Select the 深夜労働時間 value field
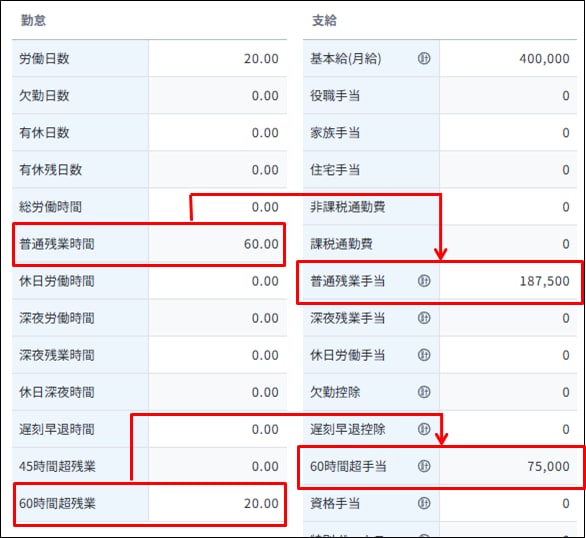 218,318
